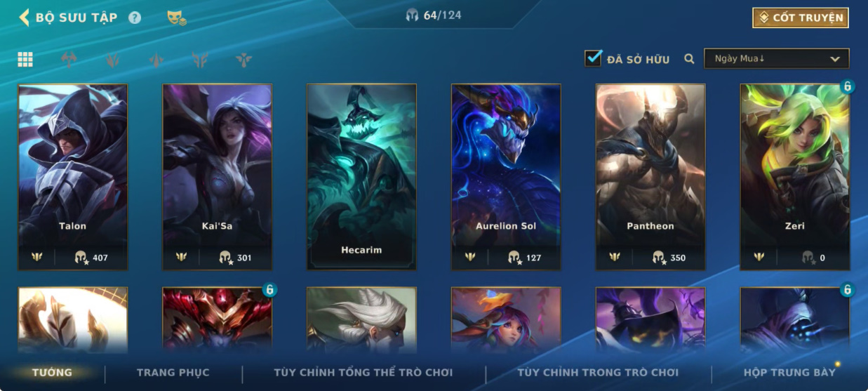The width and height of the screenshot is (868, 391).
Task: Click Talon's mastery crest icon
Action: 37,257
